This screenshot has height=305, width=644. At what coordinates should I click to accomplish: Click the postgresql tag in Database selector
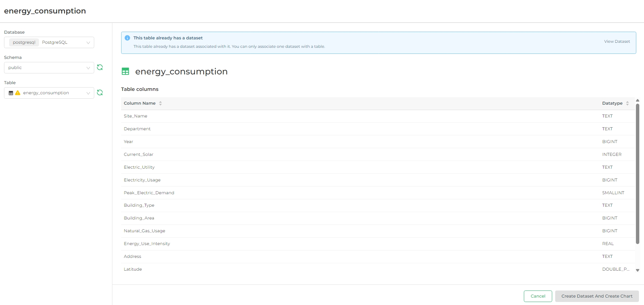coord(24,42)
